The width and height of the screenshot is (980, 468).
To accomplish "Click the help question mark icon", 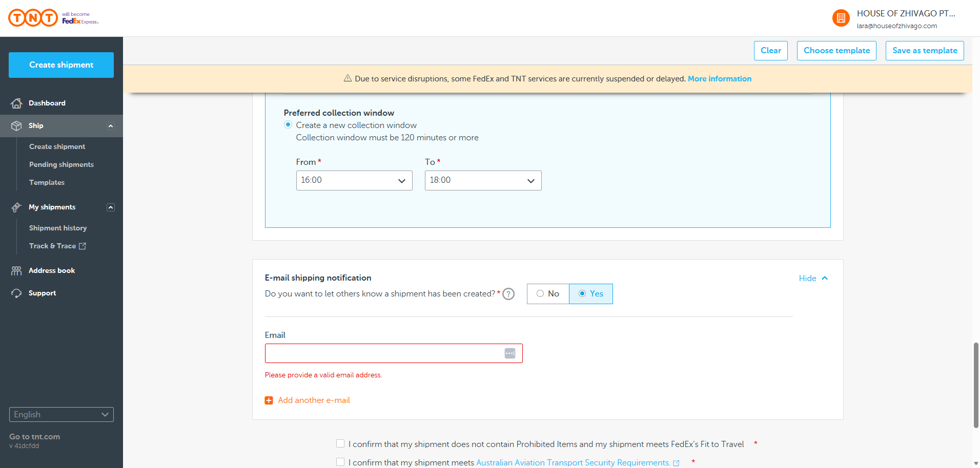I will pyautogui.click(x=508, y=294).
